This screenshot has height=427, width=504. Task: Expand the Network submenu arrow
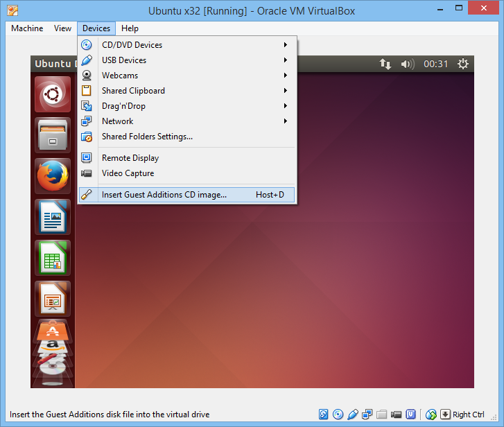coord(285,121)
